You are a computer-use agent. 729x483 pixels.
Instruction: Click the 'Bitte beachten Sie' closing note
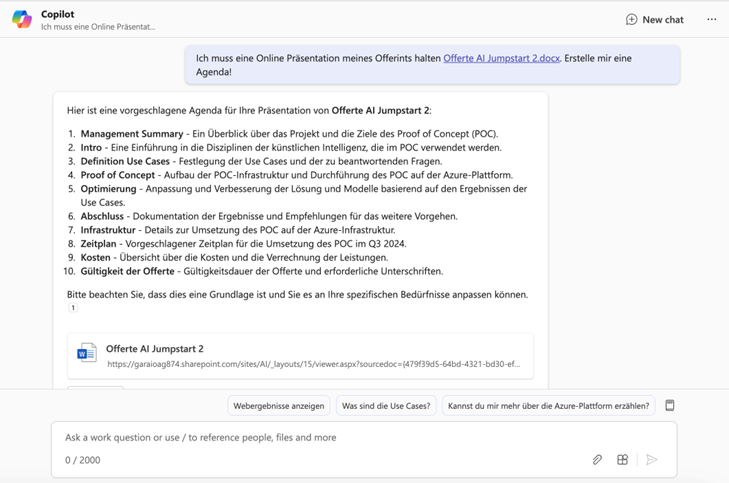(x=298, y=295)
